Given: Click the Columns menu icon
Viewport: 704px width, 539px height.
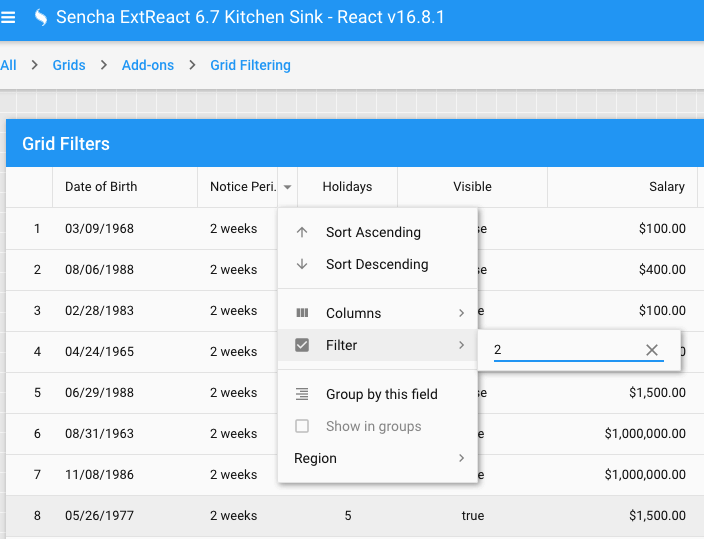Looking at the screenshot, I should point(302,313).
